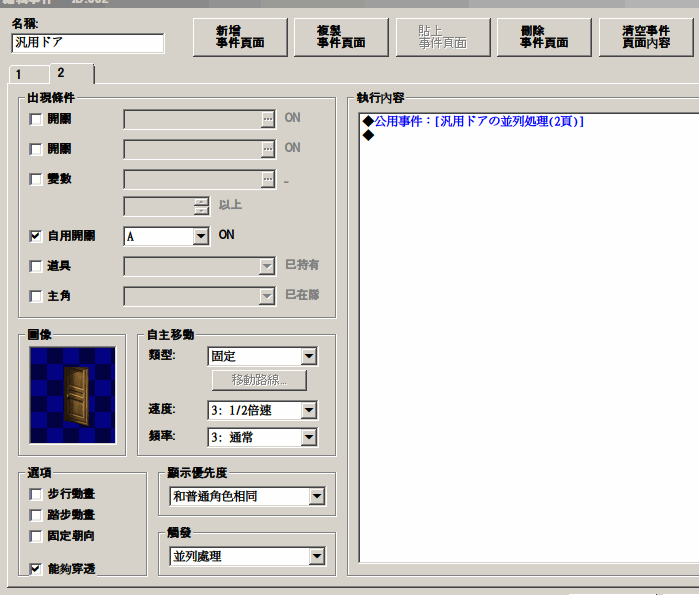Click the first 開關 ellipsis browse button

click(267, 119)
